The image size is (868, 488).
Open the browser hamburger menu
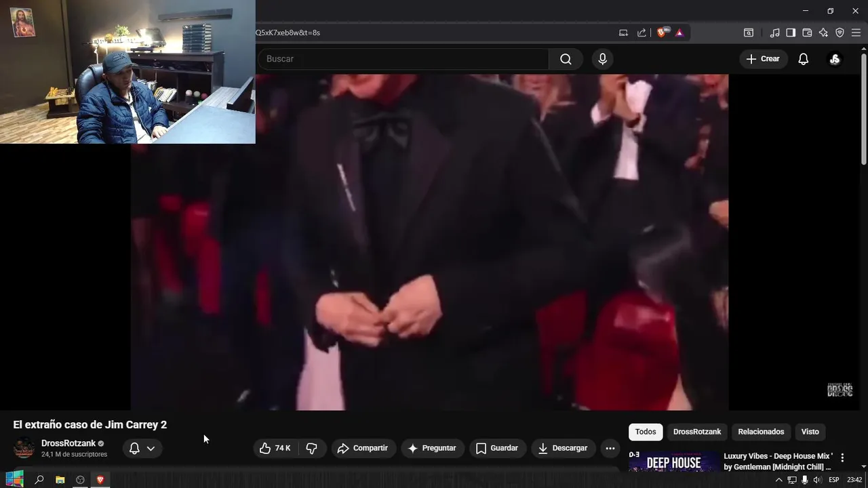[x=856, y=33]
